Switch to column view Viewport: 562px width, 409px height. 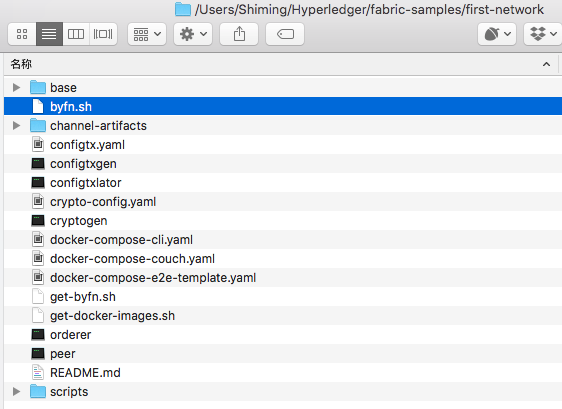point(76,34)
